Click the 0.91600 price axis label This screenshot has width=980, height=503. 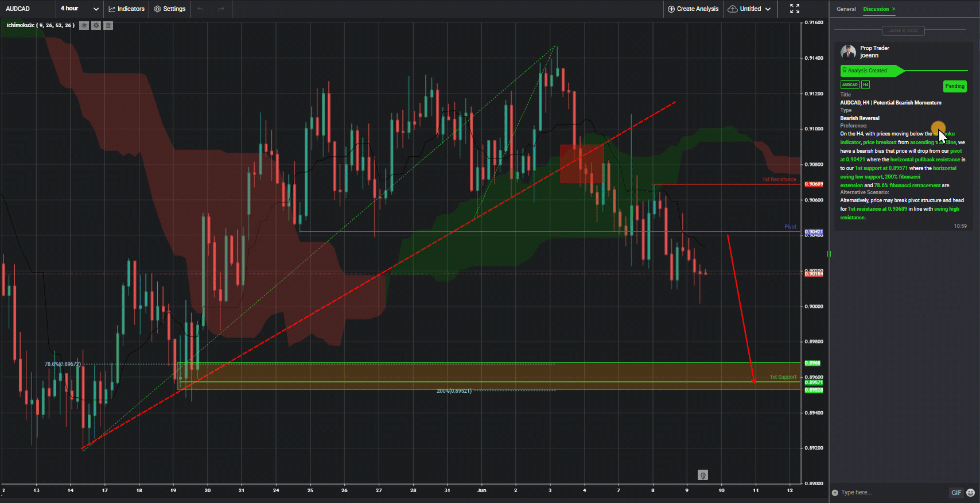coord(814,22)
